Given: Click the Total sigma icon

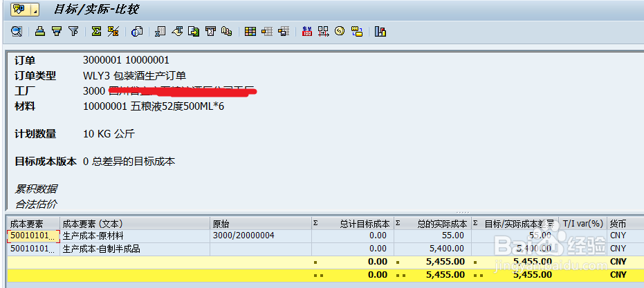Looking at the screenshot, I should [97, 31].
